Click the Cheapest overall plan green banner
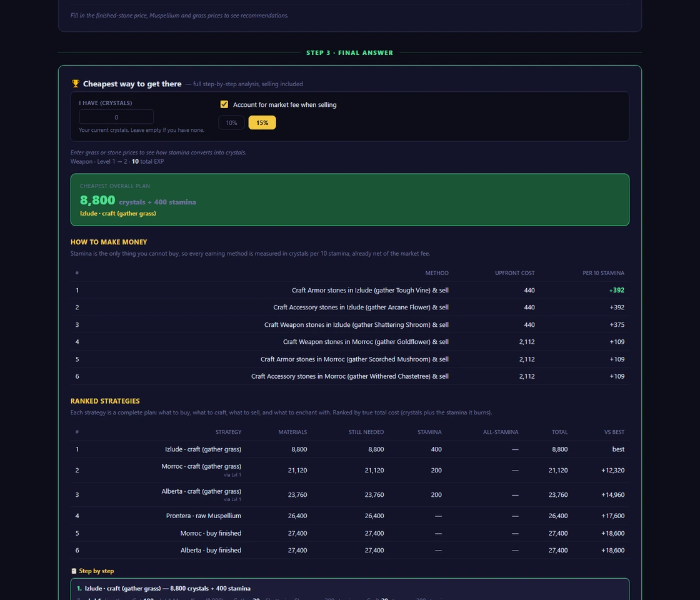This screenshot has height=600, width=700. tap(349, 199)
